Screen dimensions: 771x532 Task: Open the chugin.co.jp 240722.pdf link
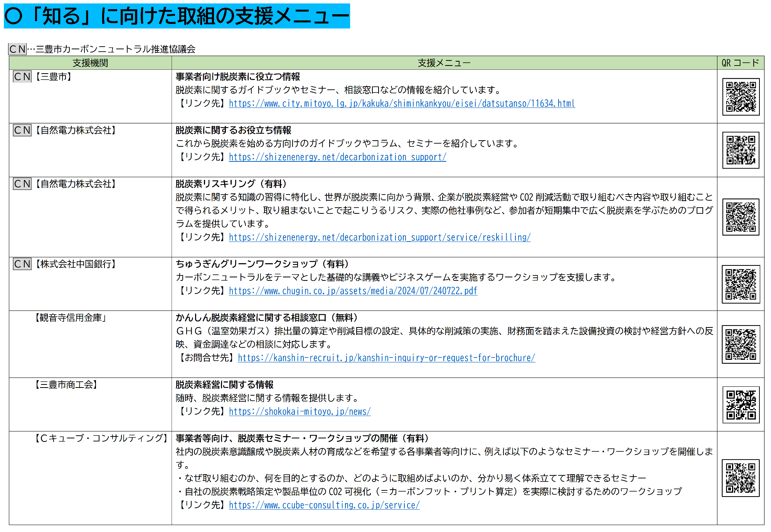(x=353, y=291)
